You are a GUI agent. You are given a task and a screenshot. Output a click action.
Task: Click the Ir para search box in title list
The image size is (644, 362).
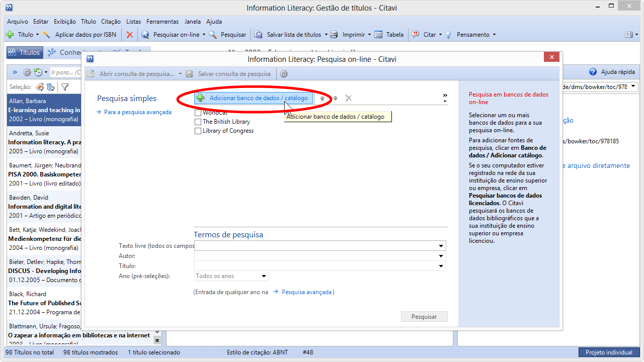[x=65, y=72]
